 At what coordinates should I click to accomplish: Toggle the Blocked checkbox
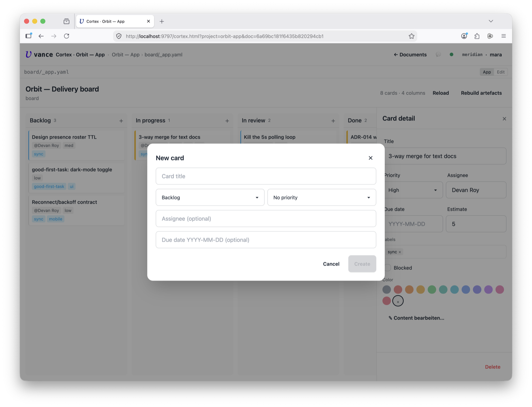tap(388, 268)
